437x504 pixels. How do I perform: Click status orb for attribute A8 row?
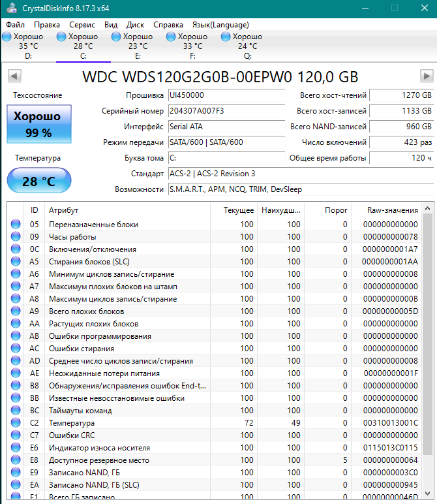point(16,298)
